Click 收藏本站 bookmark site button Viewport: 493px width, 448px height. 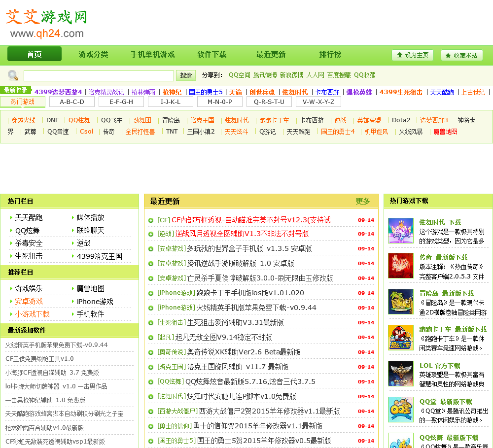coord(461,55)
